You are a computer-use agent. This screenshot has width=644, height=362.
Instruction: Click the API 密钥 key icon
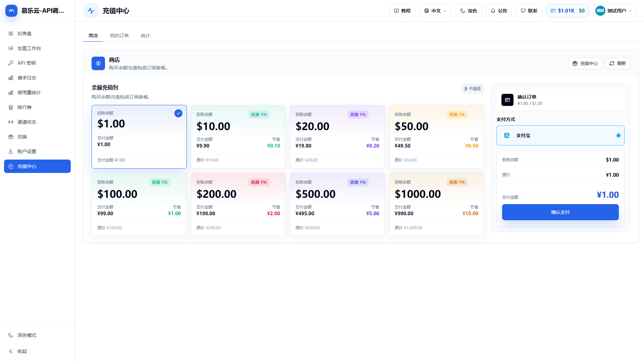pyautogui.click(x=11, y=63)
